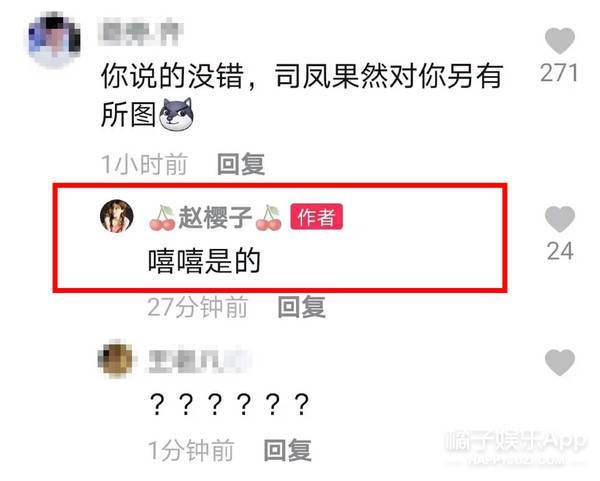Click 回复 next to 27分钟前
The width and height of the screenshot is (600, 481).
302,307
